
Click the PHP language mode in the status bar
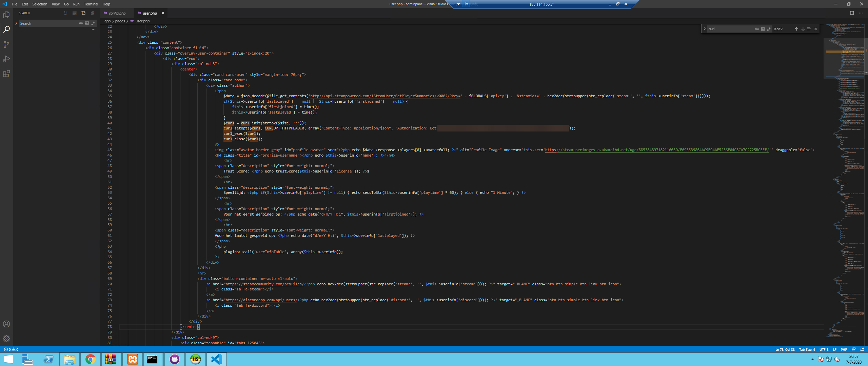coord(844,349)
